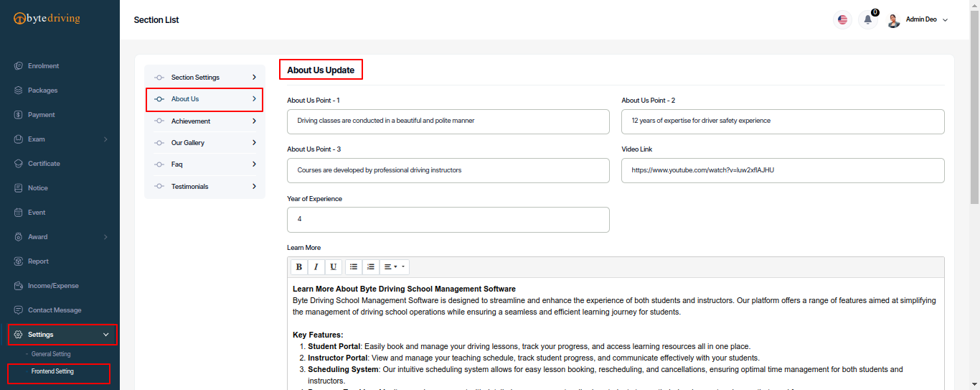Click the Section List page title

(x=156, y=20)
